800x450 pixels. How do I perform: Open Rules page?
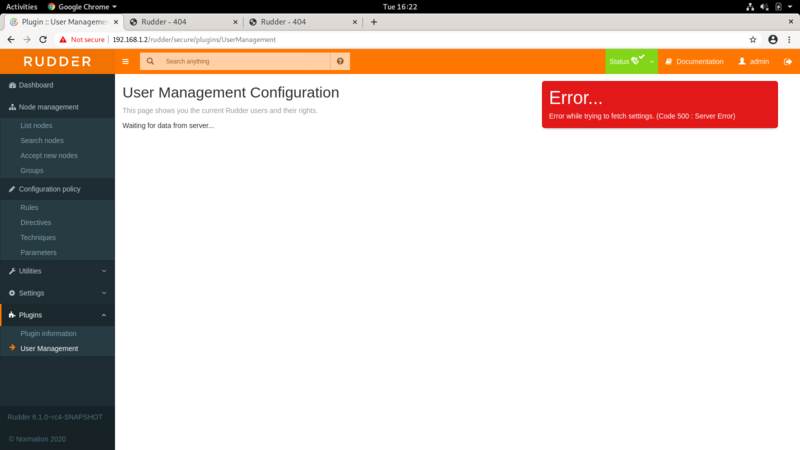click(x=29, y=208)
